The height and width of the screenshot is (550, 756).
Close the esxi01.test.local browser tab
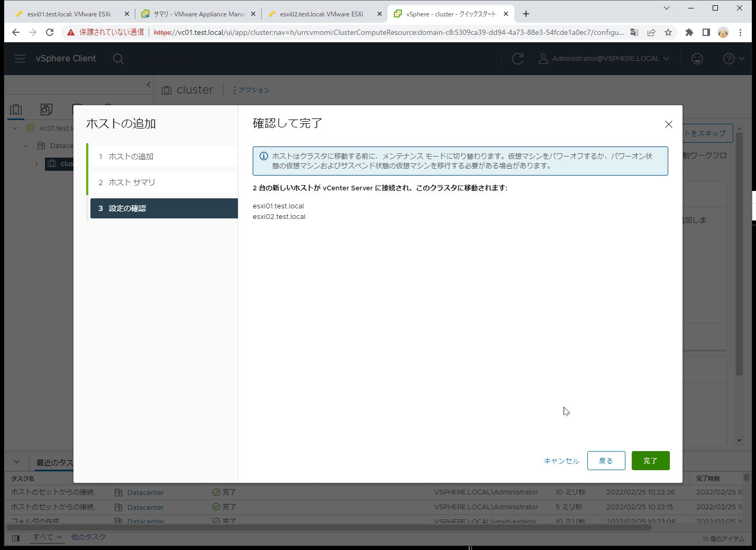[x=126, y=14]
